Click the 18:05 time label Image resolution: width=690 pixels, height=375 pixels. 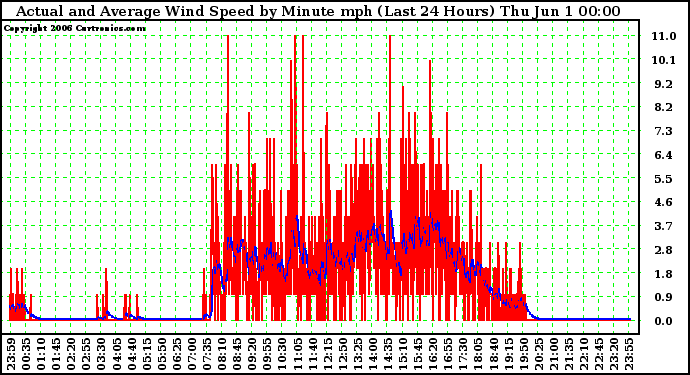[x=478, y=354]
